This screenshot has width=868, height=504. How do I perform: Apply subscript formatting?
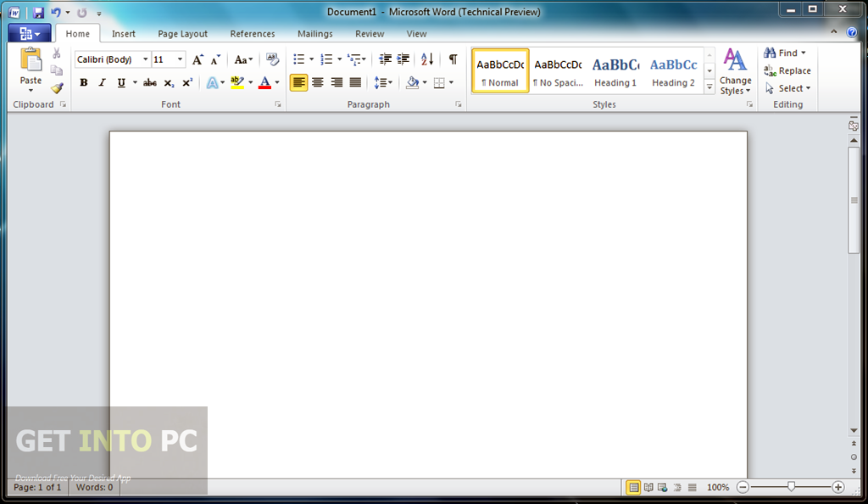[x=169, y=83]
